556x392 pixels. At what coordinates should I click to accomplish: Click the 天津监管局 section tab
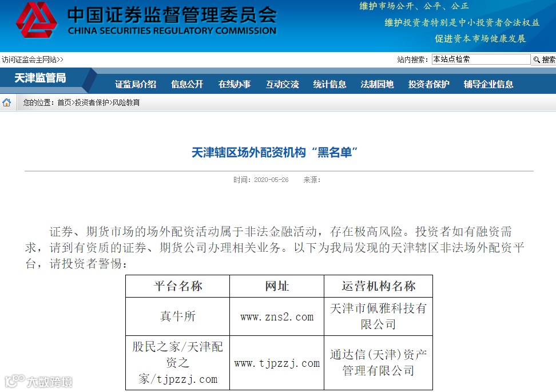click(40, 78)
